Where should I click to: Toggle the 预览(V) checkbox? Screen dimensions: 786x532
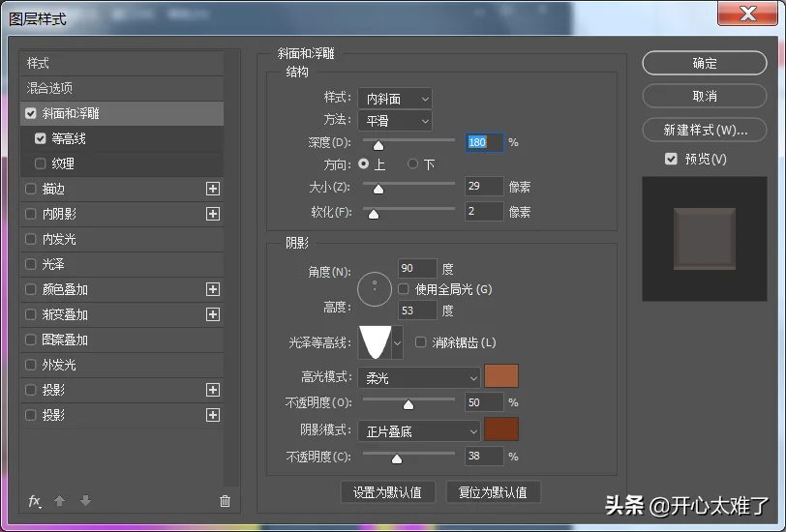671,159
